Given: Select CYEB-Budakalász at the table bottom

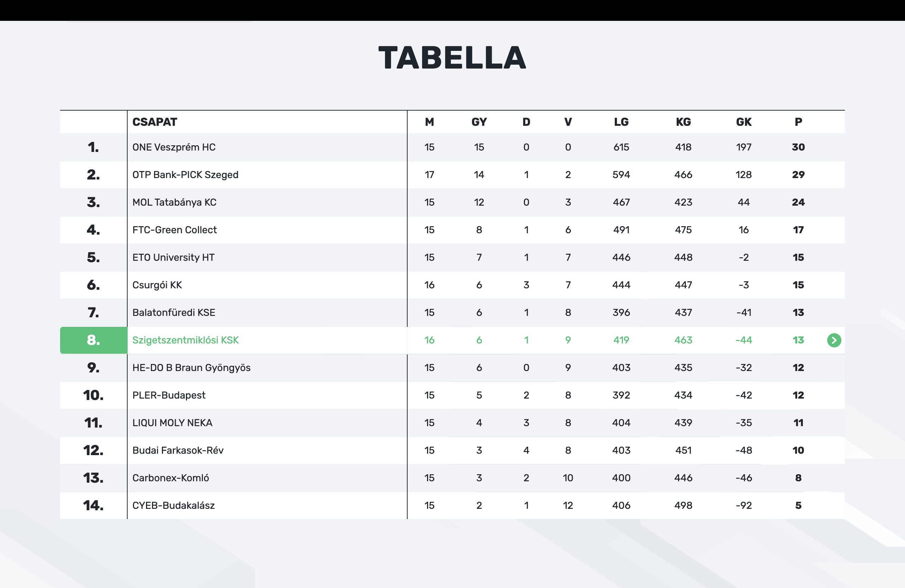Looking at the screenshot, I should coord(173,506).
